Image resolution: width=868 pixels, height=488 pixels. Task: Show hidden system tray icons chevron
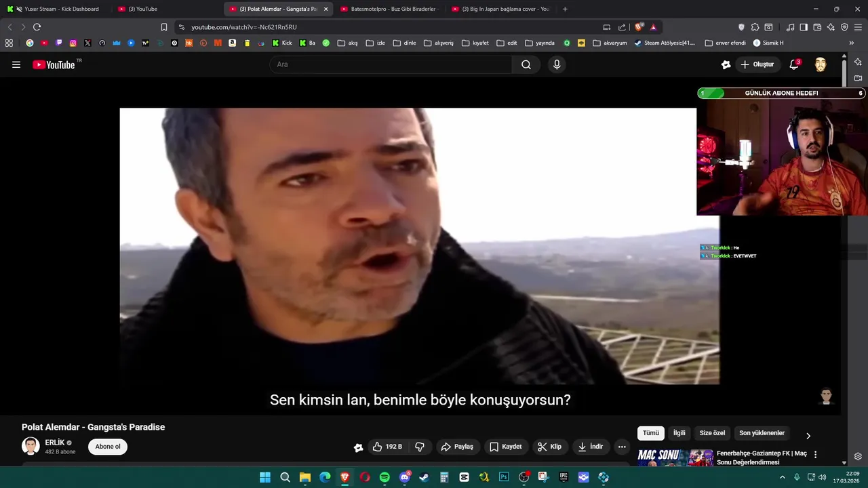[x=782, y=477]
